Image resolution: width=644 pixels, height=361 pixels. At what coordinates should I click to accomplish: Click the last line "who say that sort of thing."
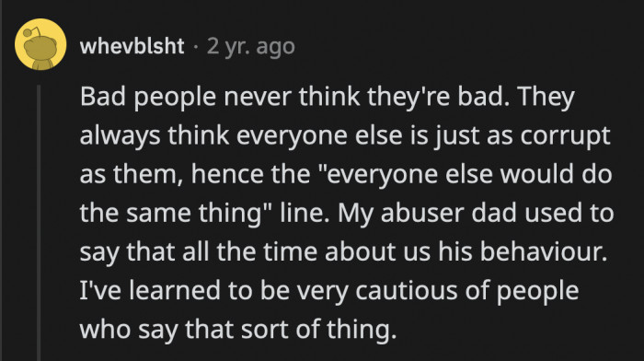[x=238, y=330]
